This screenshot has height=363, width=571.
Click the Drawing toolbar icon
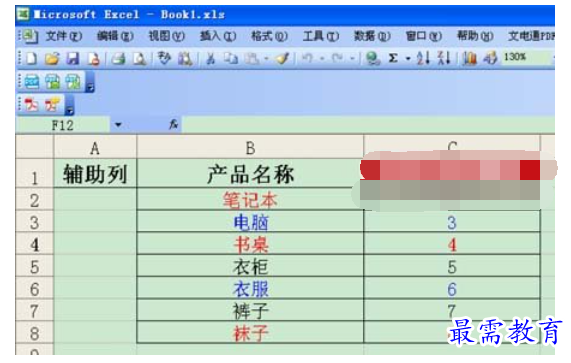click(x=490, y=58)
